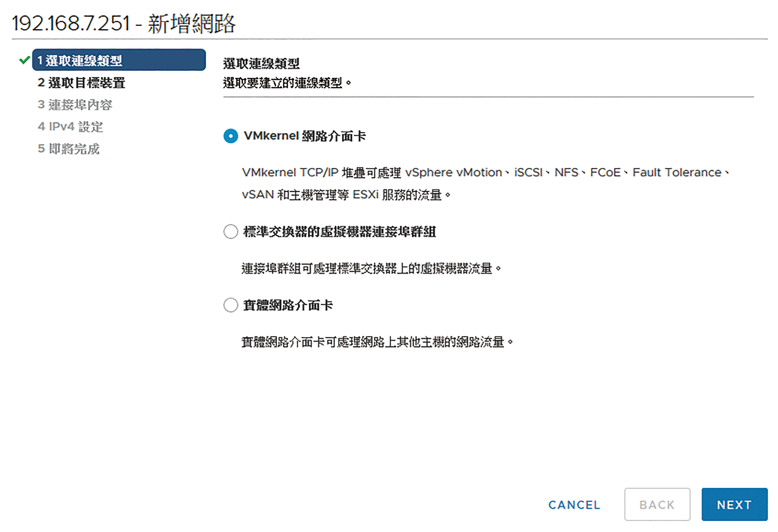The image size is (778, 532).
Task: Click the subtitle 選取要建立的連線類型。
Action: (287, 83)
